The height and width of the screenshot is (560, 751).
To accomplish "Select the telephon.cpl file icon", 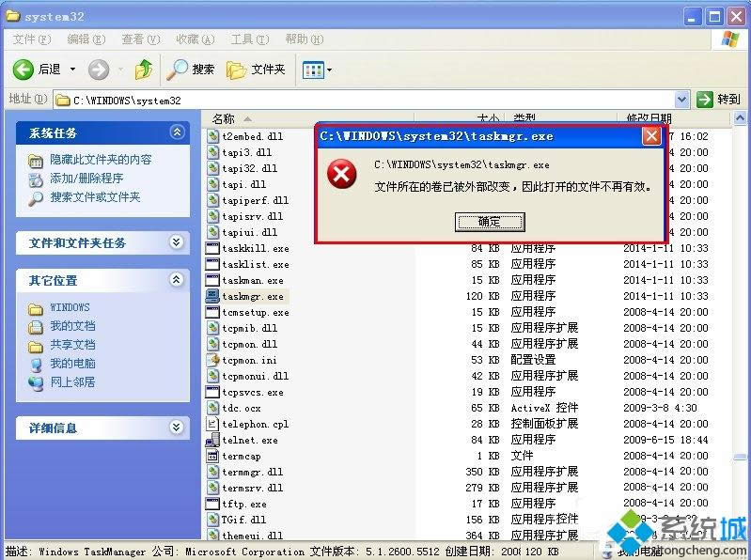I will pyautogui.click(x=213, y=424).
